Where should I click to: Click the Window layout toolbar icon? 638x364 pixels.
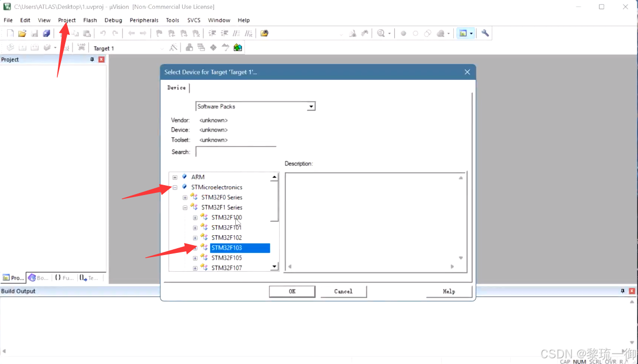pos(462,33)
